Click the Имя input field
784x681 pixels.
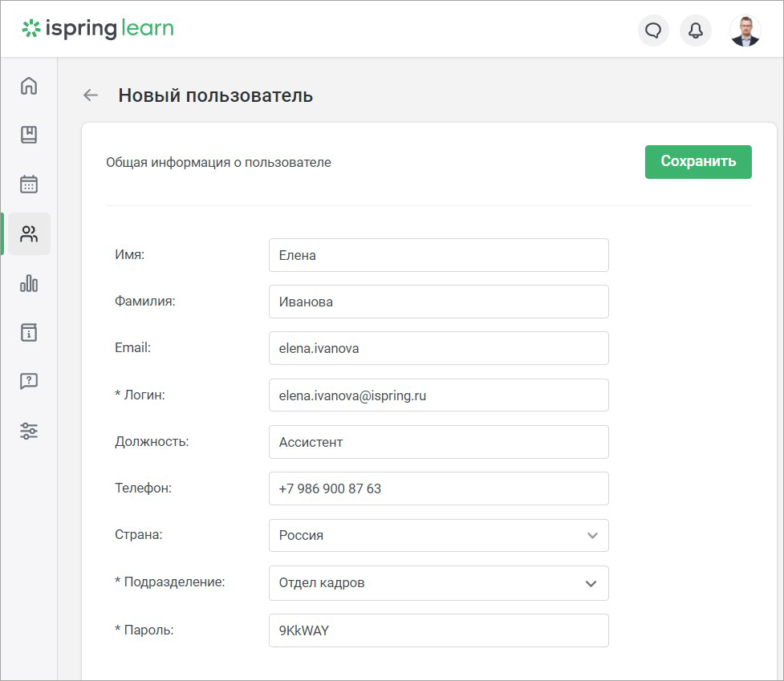[x=438, y=255]
